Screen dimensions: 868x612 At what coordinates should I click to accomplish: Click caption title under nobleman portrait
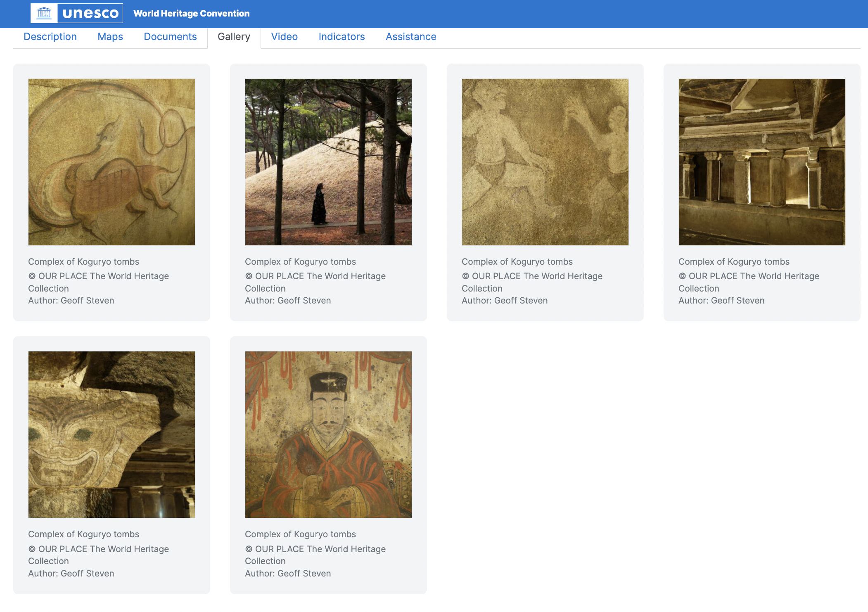point(300,534)
